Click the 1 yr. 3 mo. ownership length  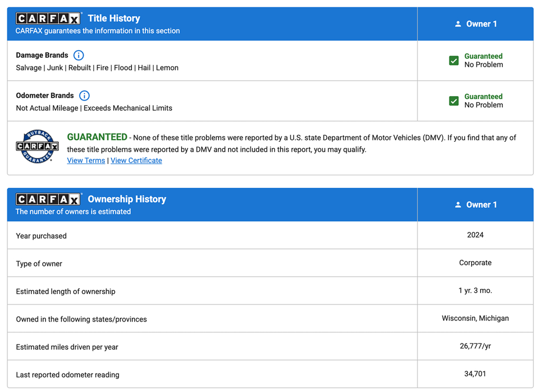point(475,290)
